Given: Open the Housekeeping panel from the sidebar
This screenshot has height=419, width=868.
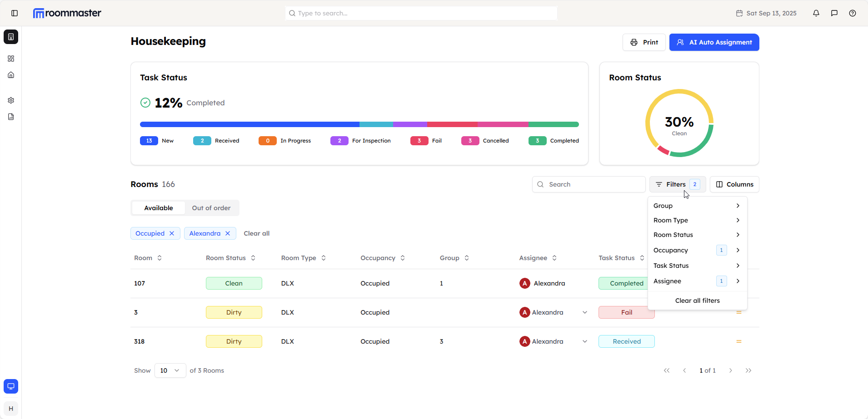Looking at the screenshot, I should pos(11,37).
